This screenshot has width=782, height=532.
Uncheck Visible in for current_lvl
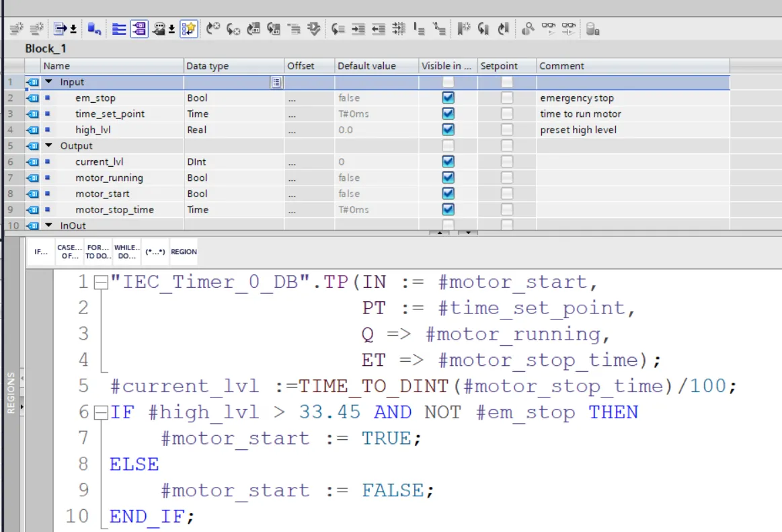(x=448, y=161)
